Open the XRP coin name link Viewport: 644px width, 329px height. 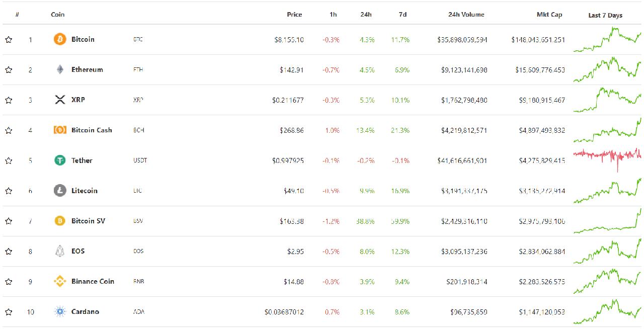pyautogui.click(x=78, y=100)
